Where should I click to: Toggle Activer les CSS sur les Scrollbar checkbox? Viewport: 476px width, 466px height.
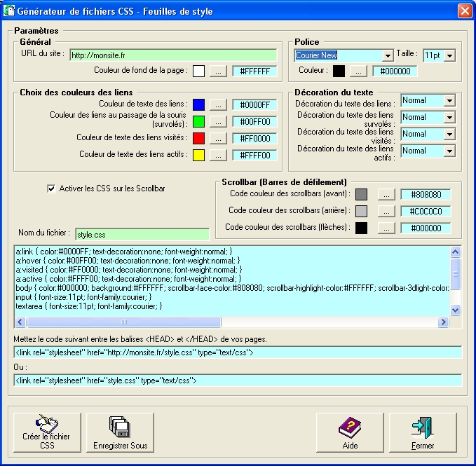click(x=50, y=188)
